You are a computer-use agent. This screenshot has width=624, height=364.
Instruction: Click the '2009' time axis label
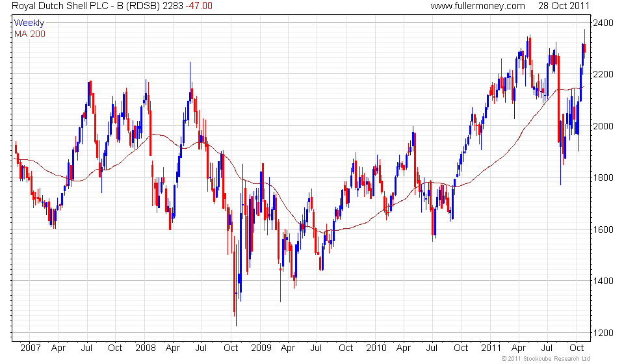tap(261, 348)
